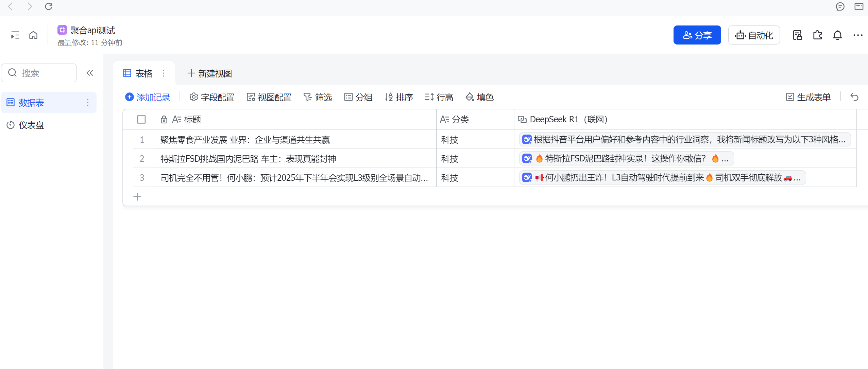Open the 表格 view options menu
This screenshot has width=868, height=369.
tap(164, 73)
